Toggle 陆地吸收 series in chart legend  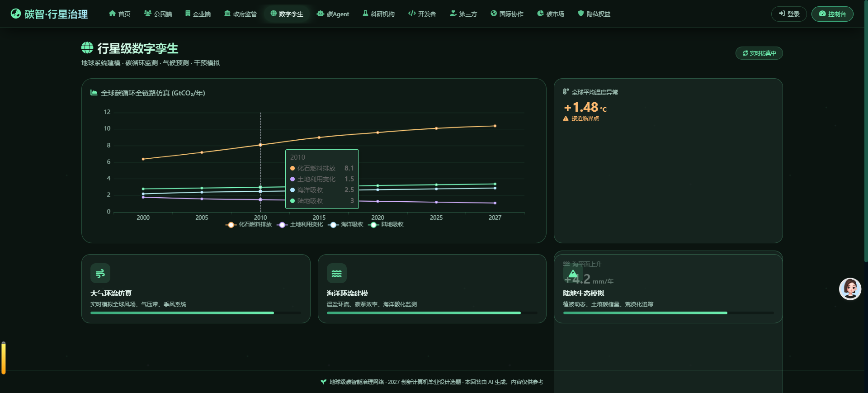pyautogui.click(x=386, y=225)
